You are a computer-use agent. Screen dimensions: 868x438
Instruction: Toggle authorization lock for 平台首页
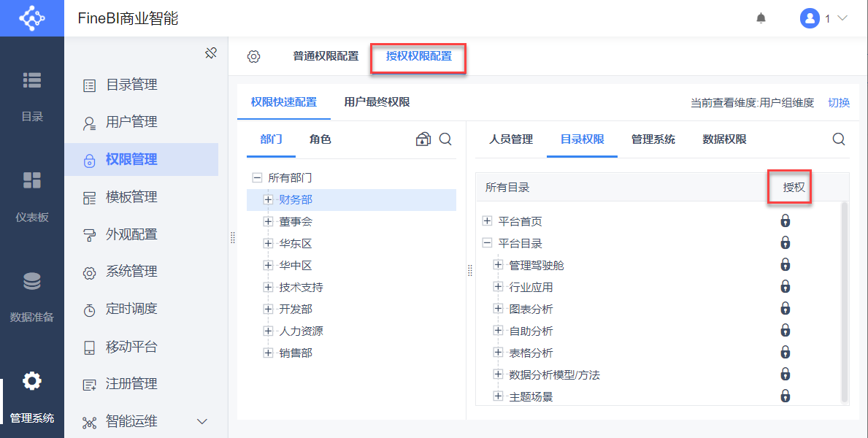(x=786, y=221)
